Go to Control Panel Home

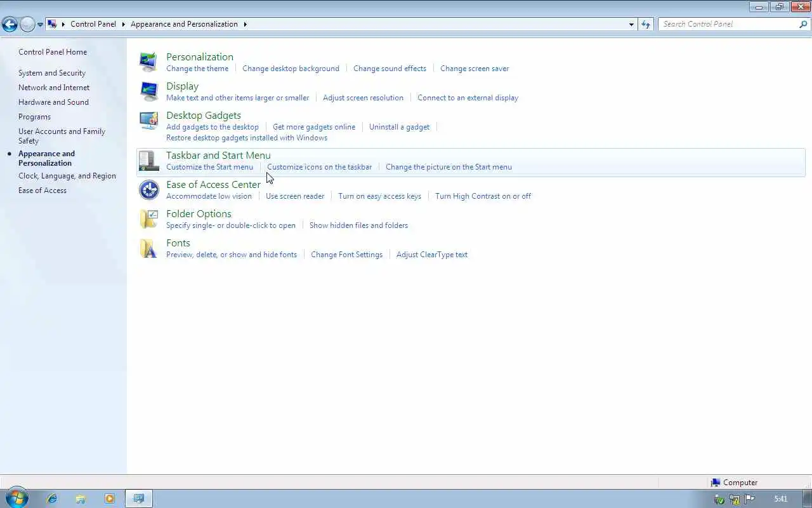pyautogui.click(x=53, y=52)
